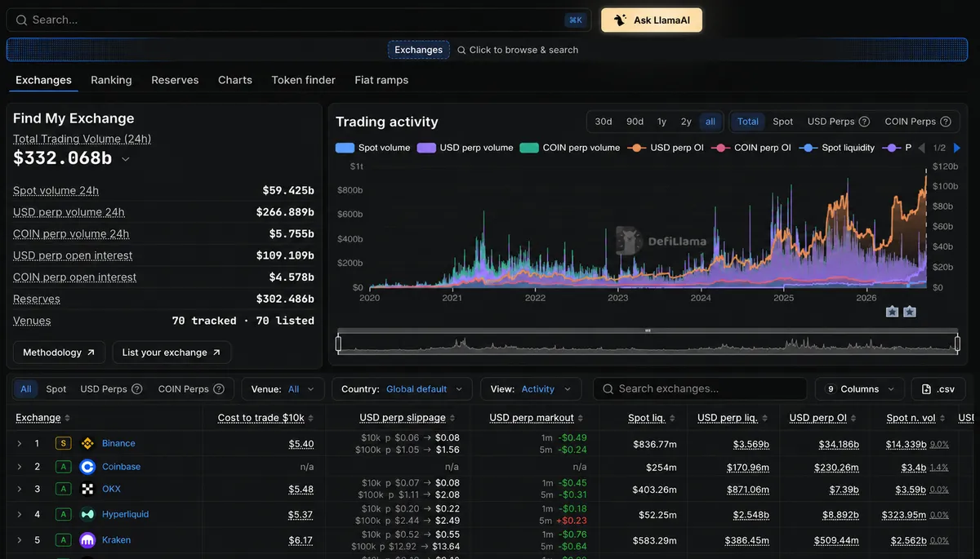Click help icon beside chart USD Perps
This screenshot has height=559, width=980.
(x=864, y=122)
